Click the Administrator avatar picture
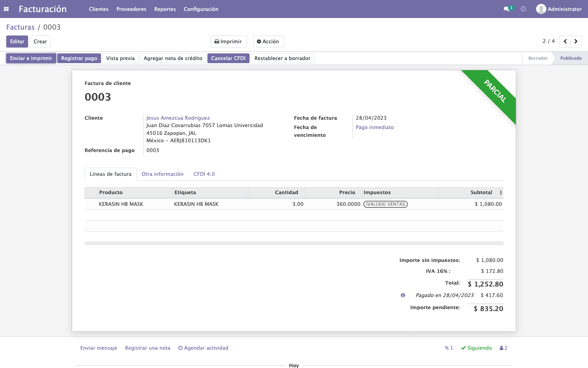Viewport: 588px width, 368px height. [541, 9]
